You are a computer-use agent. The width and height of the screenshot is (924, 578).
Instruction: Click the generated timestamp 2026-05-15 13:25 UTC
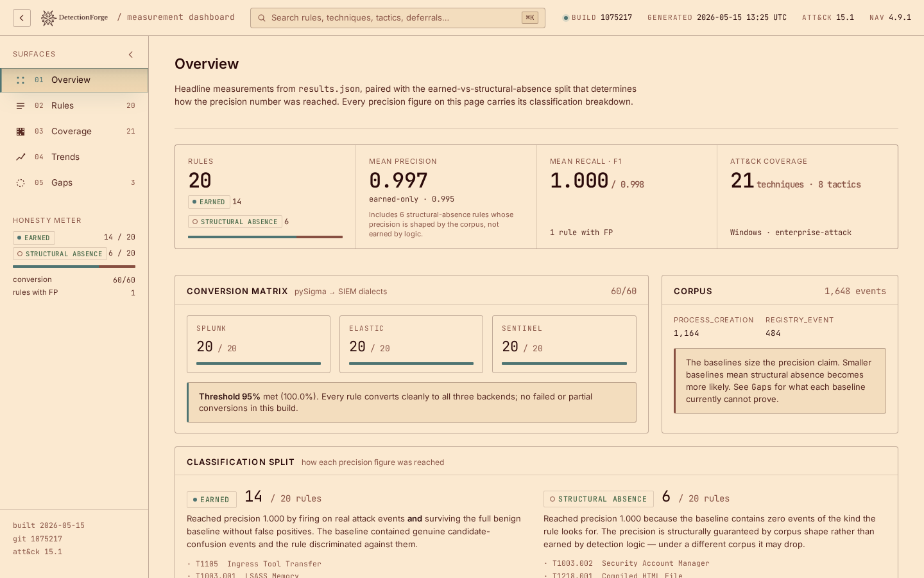pyautogui.click(x=741, y=18)
